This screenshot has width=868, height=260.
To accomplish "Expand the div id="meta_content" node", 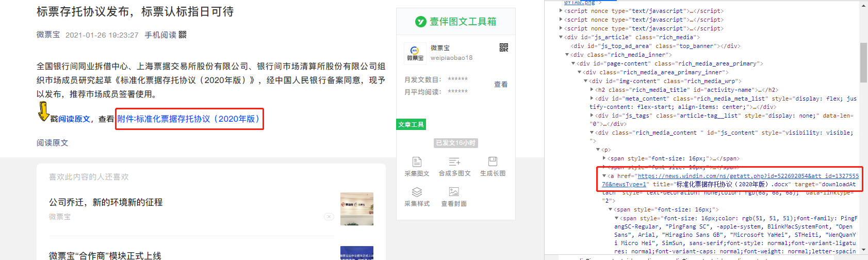I will 592,99.
